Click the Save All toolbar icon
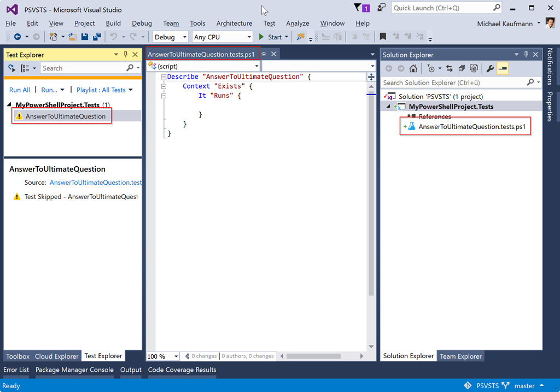 97,37
